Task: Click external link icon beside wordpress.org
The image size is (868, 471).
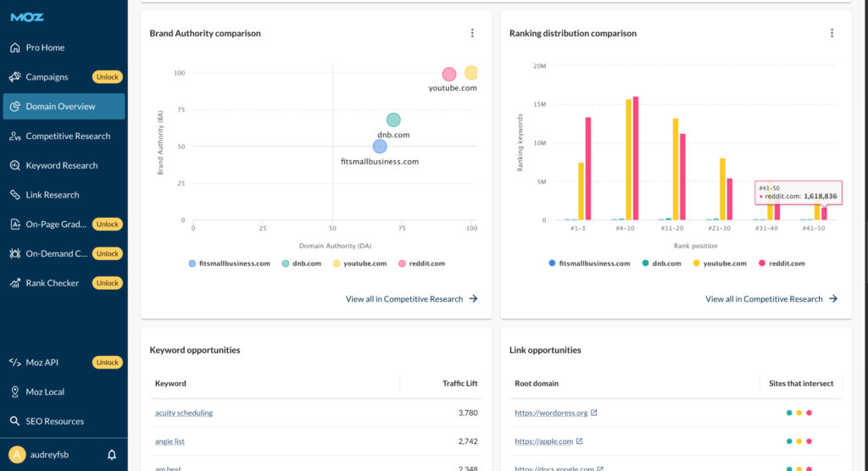Action: point(594,413)
